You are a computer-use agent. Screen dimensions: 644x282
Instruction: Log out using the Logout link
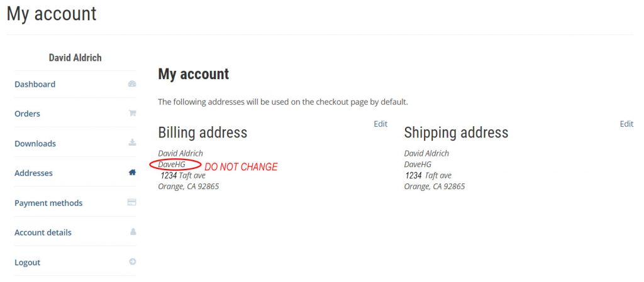[x=28, y=263]
